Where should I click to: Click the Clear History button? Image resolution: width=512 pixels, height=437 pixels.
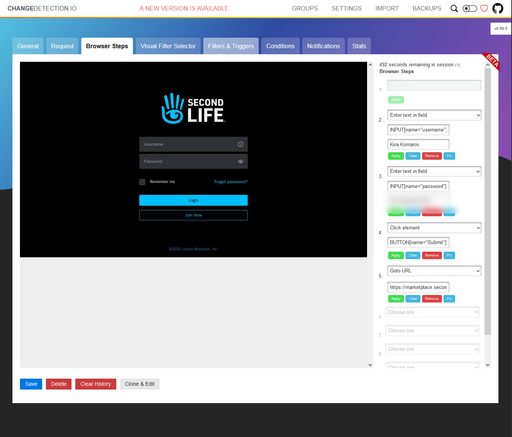point(96,384)
